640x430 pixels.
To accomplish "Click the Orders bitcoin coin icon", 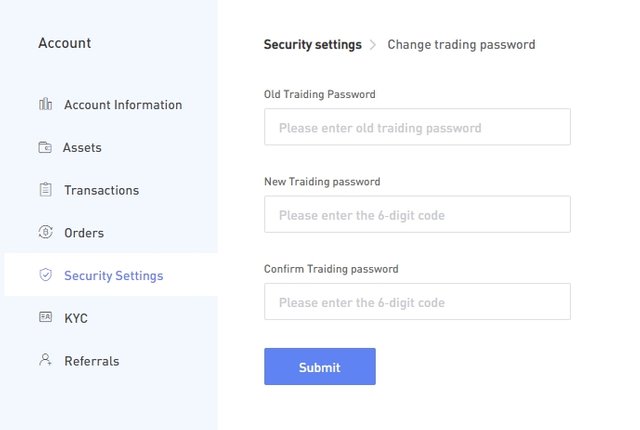I will [x=45, y=232].
